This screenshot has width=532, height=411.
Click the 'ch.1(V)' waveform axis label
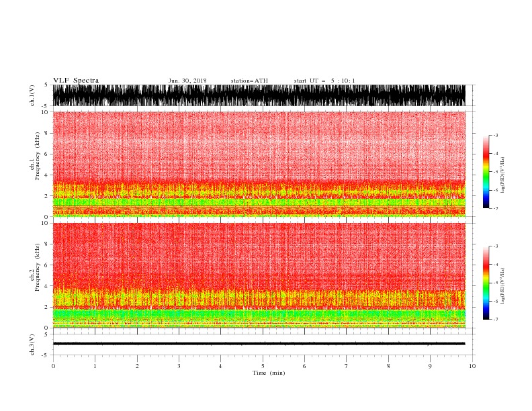(x=32, y=95)
